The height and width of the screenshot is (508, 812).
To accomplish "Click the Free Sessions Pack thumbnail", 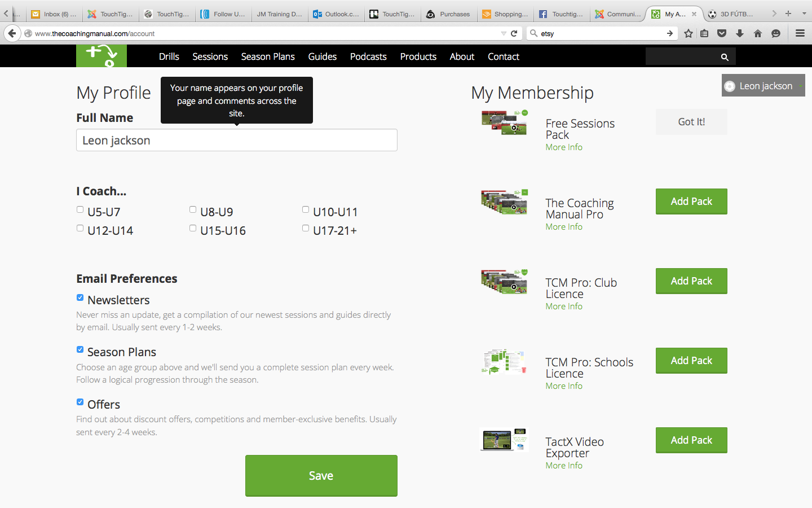I will [x=504, y=122].
